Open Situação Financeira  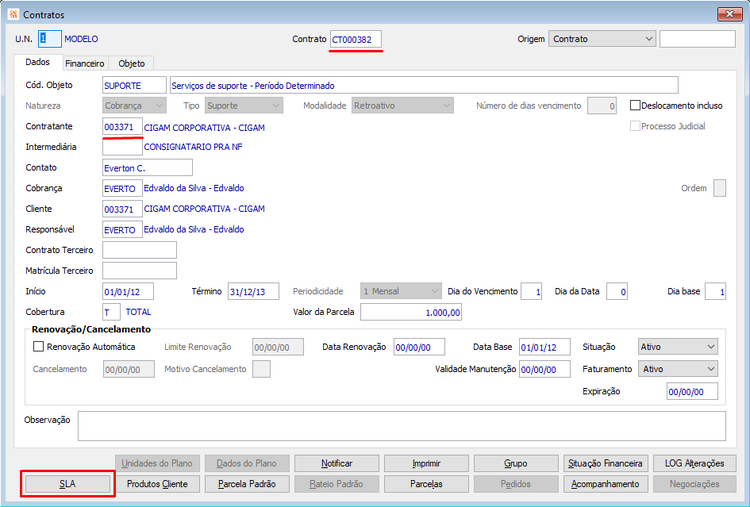tap(605, 463)
